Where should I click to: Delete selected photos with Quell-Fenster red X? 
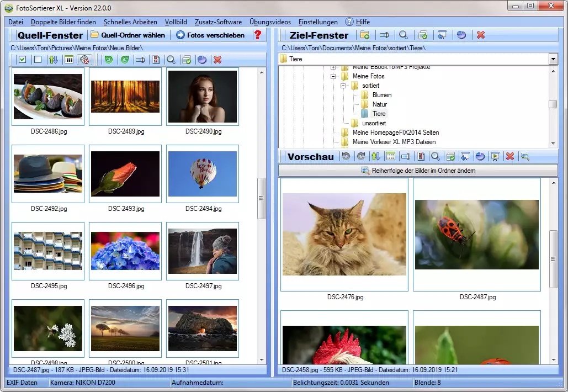217,60
